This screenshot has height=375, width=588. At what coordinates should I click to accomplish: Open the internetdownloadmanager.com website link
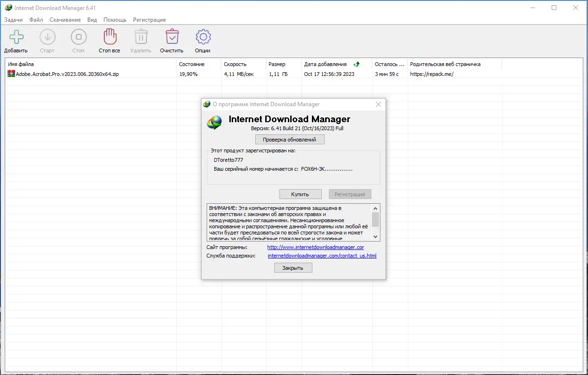point(316,247)
